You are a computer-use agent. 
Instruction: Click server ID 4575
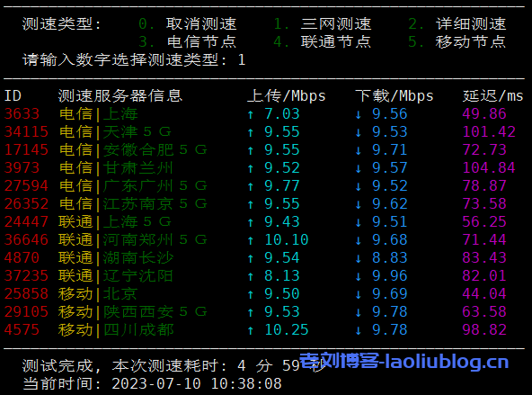click(22, 330)
